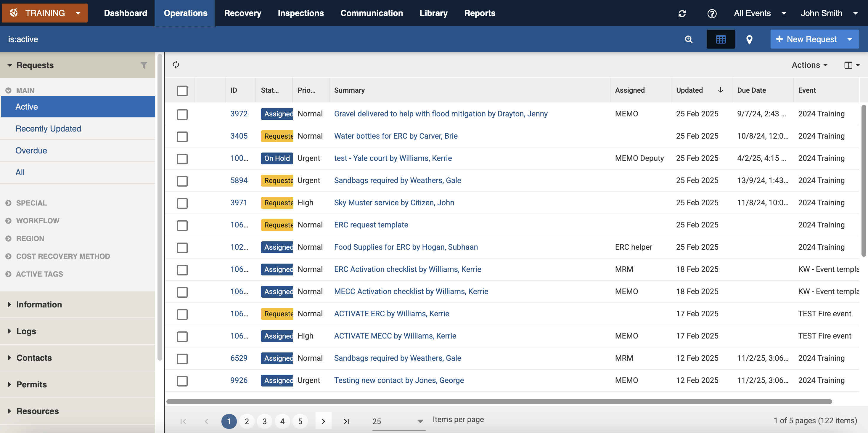Click the horizontal scrollbar under the table
868x433 pixels.
(x=499, y=401)
